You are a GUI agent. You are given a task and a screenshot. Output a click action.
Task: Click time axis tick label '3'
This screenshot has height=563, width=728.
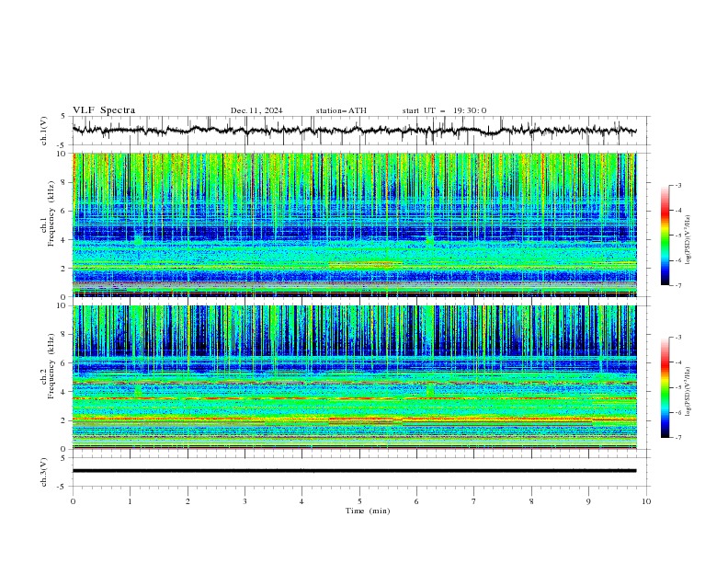[x=245, y=501]
